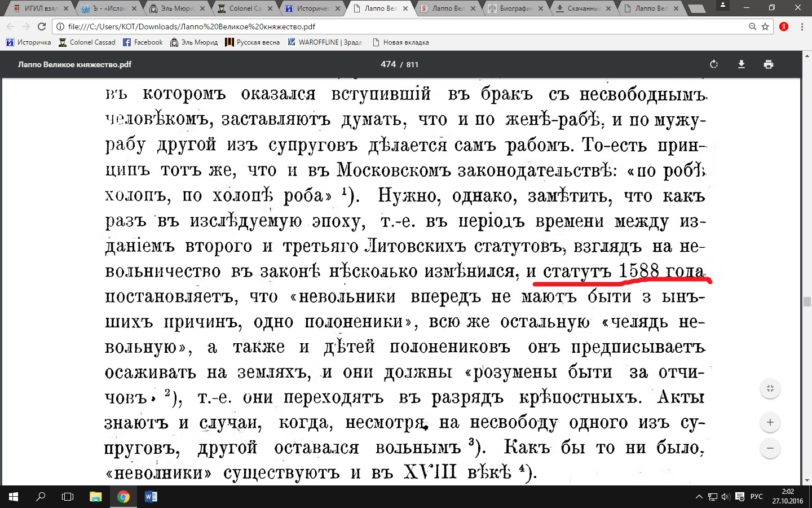Show hidden system tray icons
812x508 pixels.
click(x=699, y=497)
